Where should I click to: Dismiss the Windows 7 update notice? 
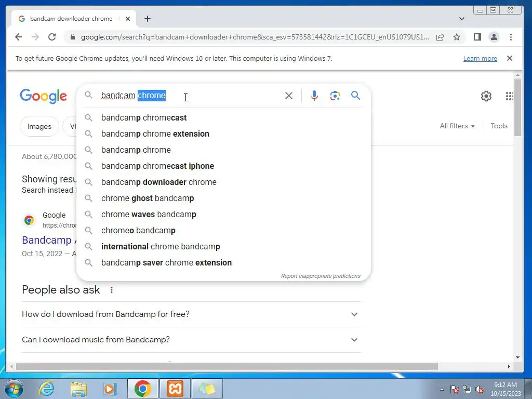click(x=509, y=58)
